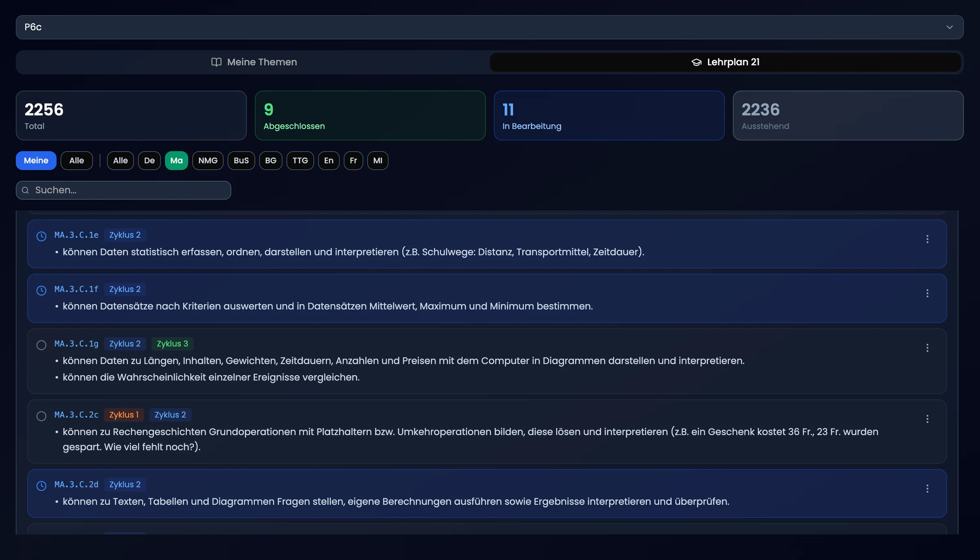Filter by subject BuS
The height and width of the screenshot is (560, 980).
click(241, 161)
